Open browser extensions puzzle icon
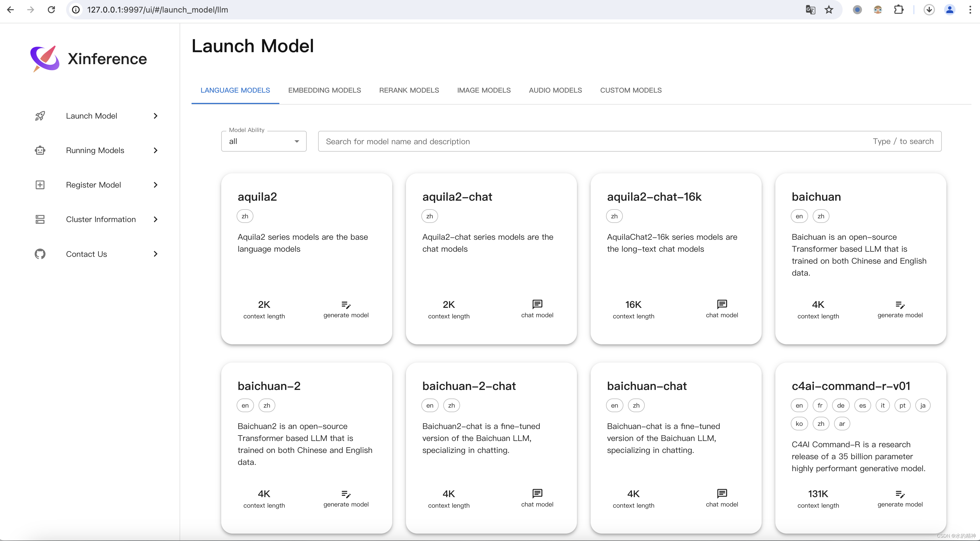 click(x=898, y=9)
